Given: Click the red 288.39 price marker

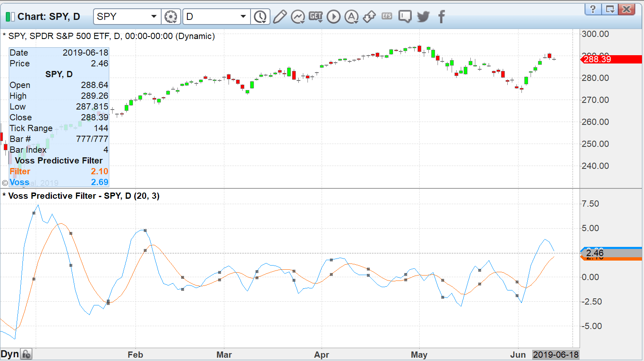Looking at the screenshot, I should point(611,59).
